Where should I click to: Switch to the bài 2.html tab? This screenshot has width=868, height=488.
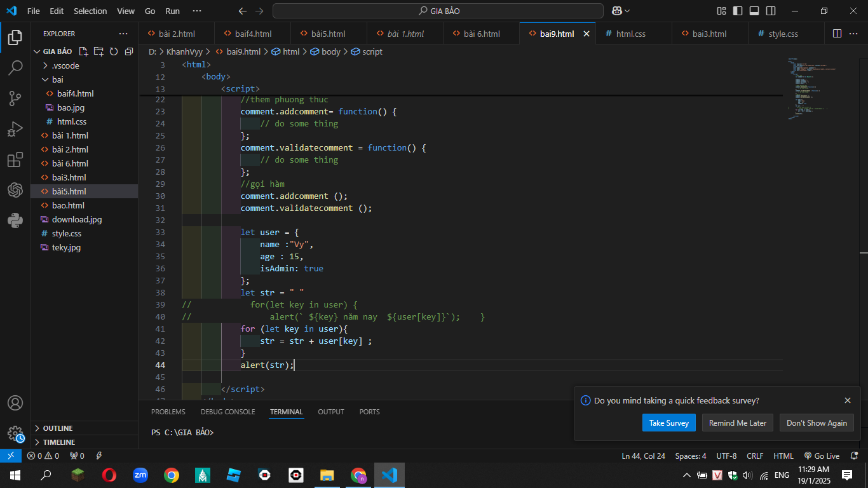tap(177, 34)
